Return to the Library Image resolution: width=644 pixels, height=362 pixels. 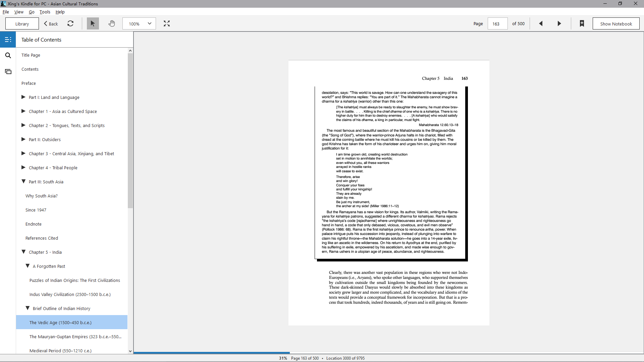[22, 23]
